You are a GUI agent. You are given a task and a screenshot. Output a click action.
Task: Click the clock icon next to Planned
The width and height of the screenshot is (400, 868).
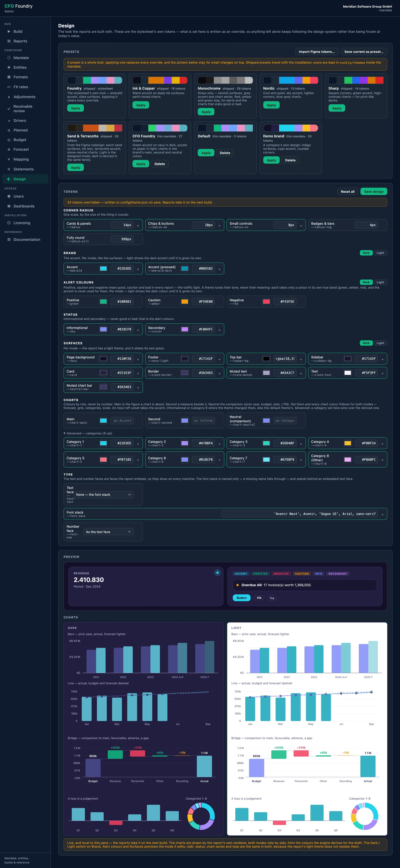click(x=9, y=130)
